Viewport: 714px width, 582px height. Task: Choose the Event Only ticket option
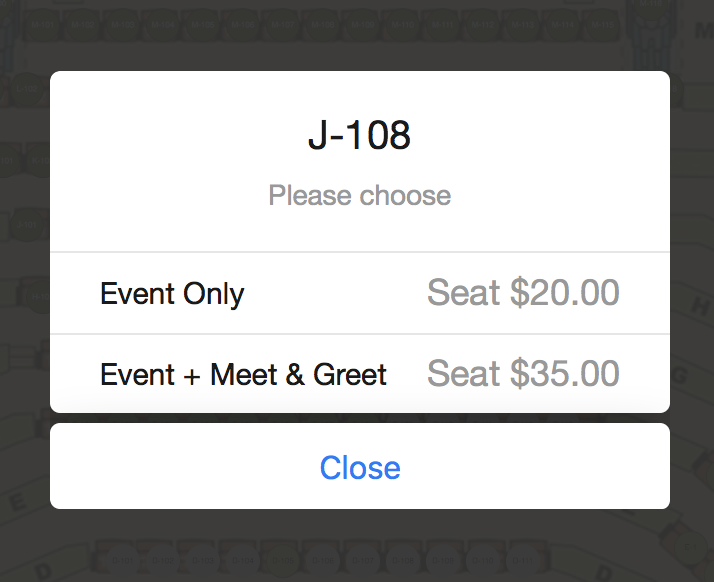pyautogui.click(x=172, y=294)
